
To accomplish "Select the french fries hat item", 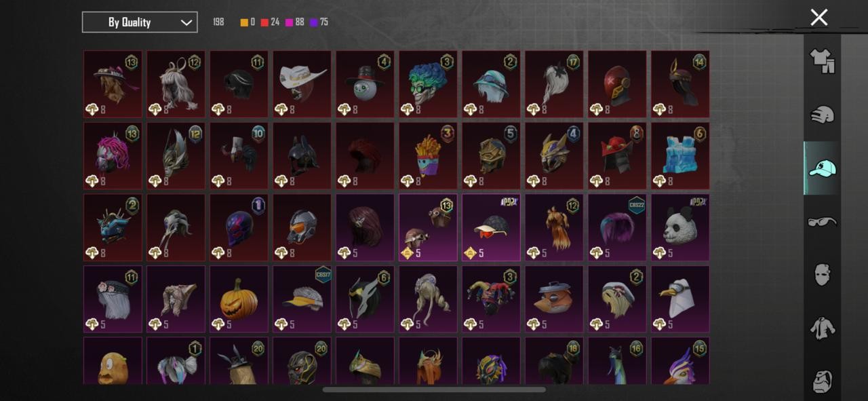I will tap(428, 155).
